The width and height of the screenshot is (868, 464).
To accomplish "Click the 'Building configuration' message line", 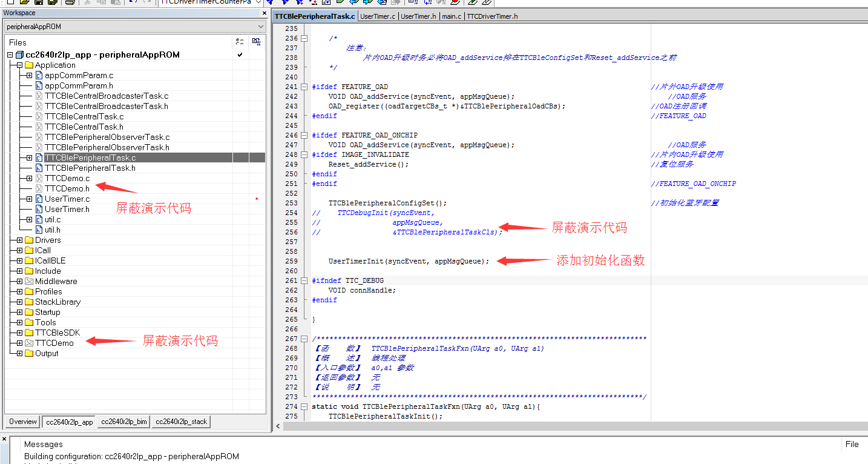I will (131, 456).
